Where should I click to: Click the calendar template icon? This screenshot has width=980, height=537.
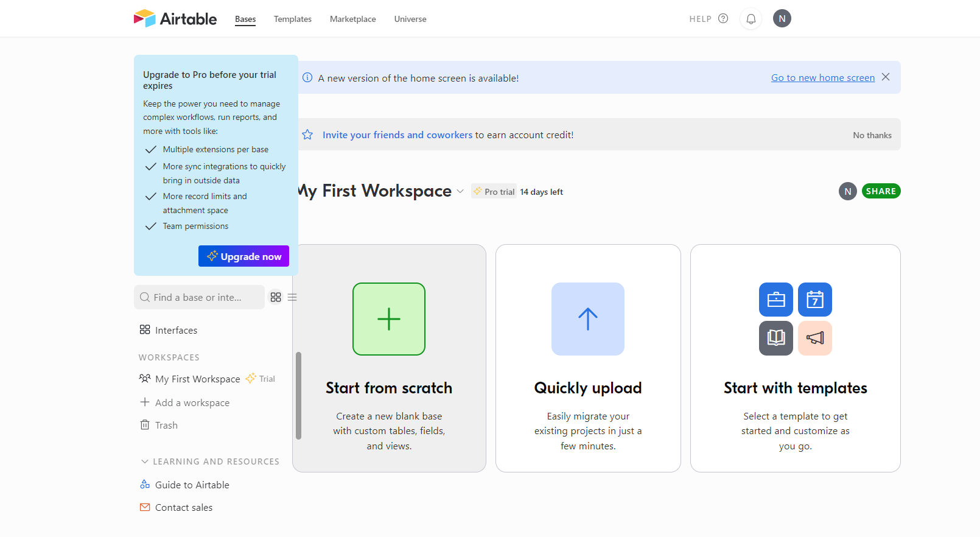[x=815, y=300]
